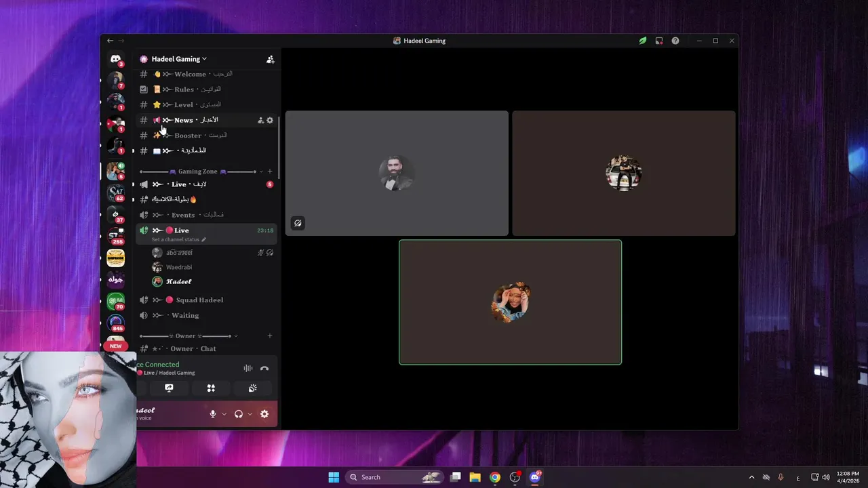Viewport: 868px width, 488px height.
Task: Open Chrome from taskbar
Action: pyautogui.click(x=495, y=477)
